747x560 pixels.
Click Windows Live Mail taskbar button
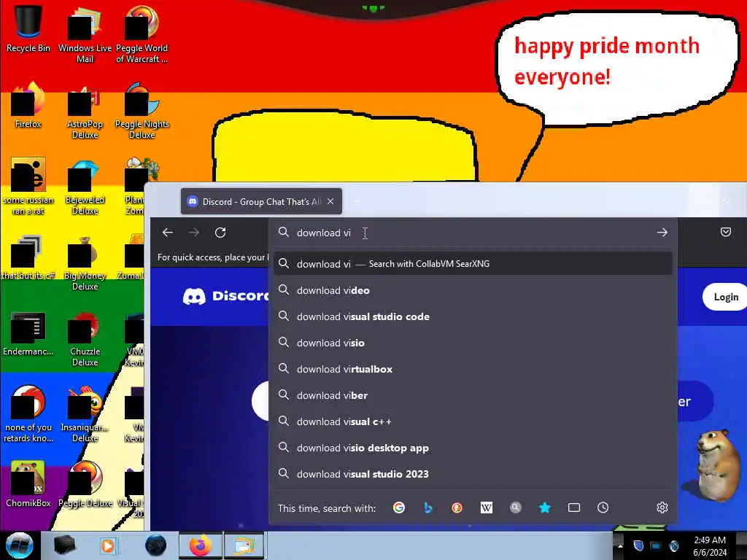point(244,545)
